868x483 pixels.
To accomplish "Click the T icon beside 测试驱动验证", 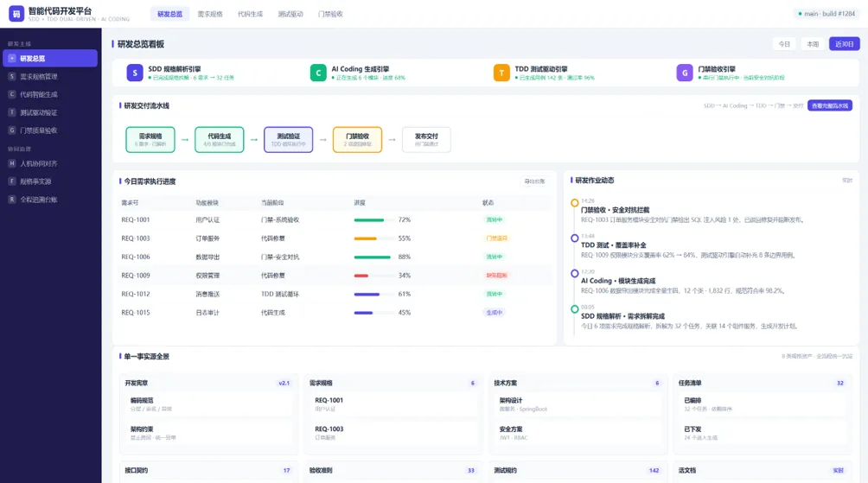I will [x=11, y=112].
